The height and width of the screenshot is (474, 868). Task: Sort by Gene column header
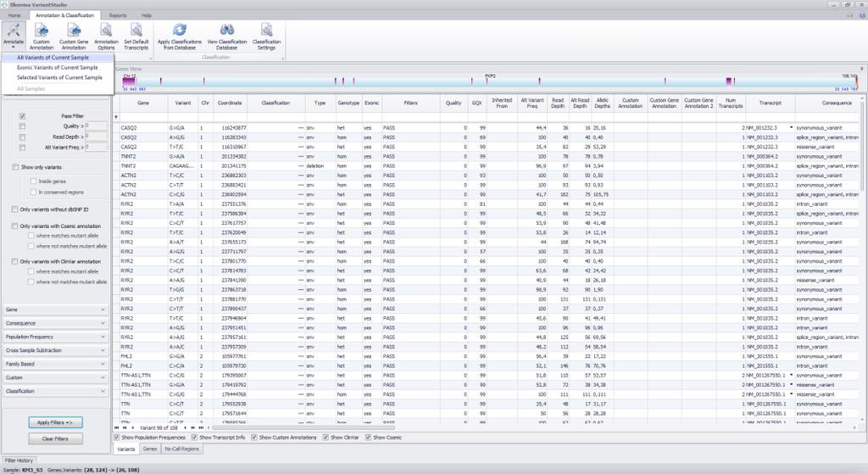(x=143, y=103)
